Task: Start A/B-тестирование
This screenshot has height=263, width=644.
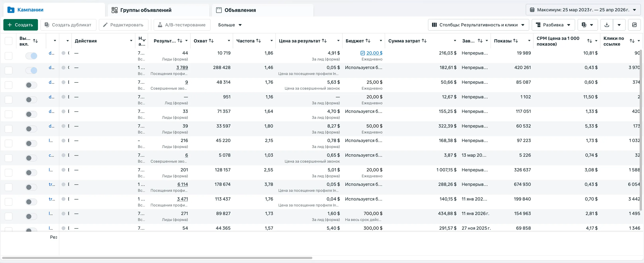Action: click(x=182, y=25)
